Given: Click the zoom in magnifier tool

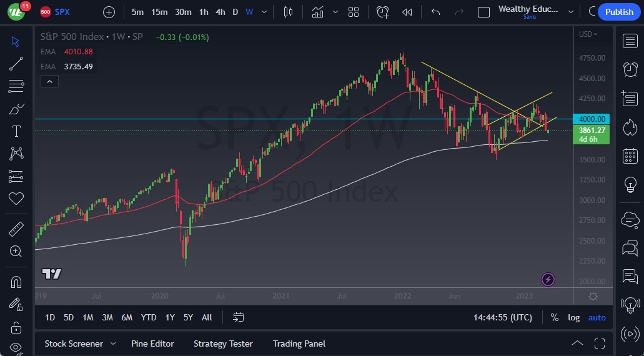Looking at the screenshot, I should click(x=16, y=251).
